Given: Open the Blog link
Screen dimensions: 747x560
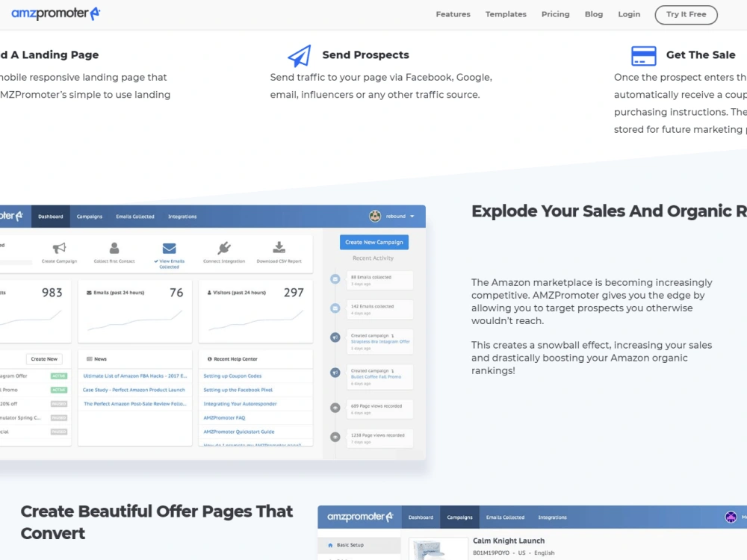Looking at the screenshot, I should pyautogui.click(x=594, y=14).
